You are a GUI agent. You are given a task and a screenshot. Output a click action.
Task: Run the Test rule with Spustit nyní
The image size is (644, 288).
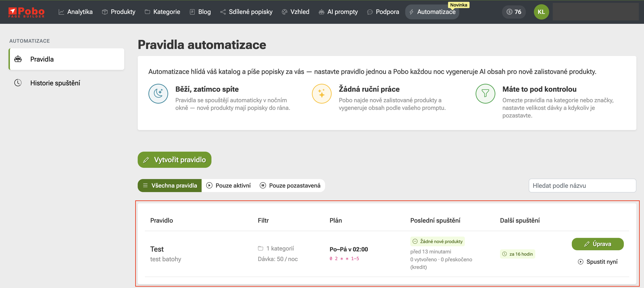point(598,262)
